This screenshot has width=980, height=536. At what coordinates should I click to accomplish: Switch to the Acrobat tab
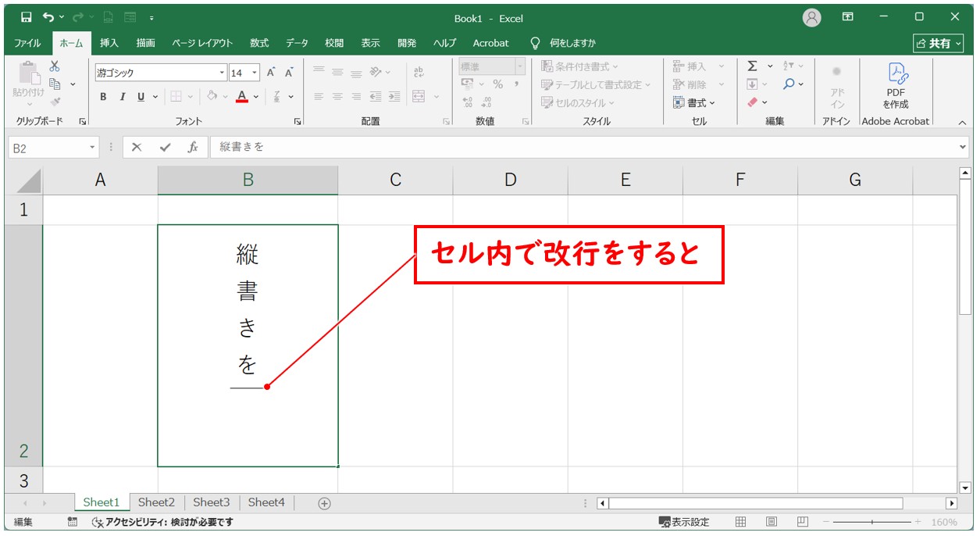(490, 43)
